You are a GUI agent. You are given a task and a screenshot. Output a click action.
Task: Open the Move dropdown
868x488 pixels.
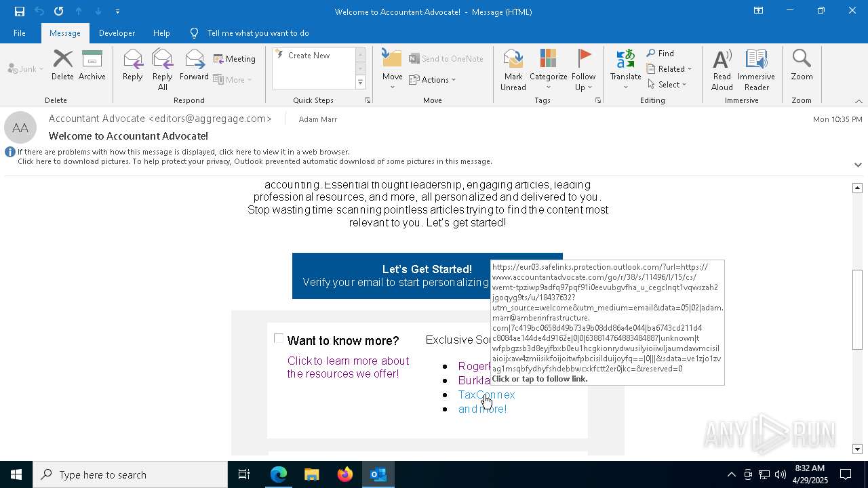click(393, 69)
